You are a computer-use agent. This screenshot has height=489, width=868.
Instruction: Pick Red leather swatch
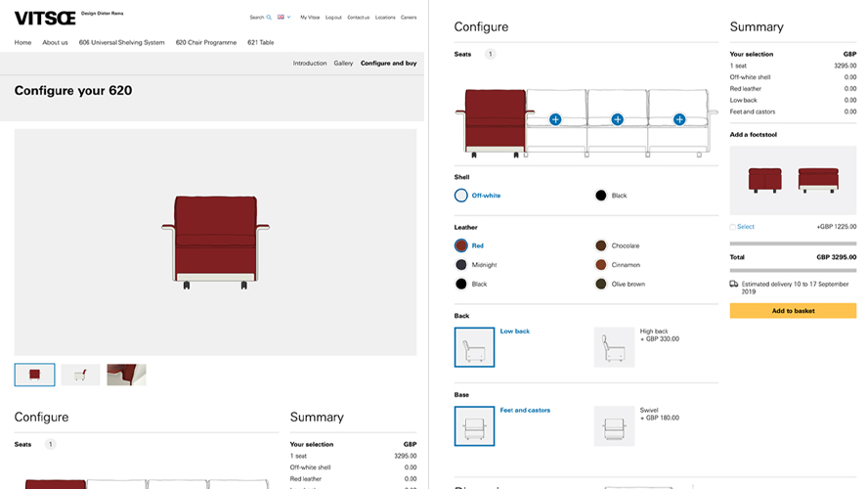click(x=460, y=245)
